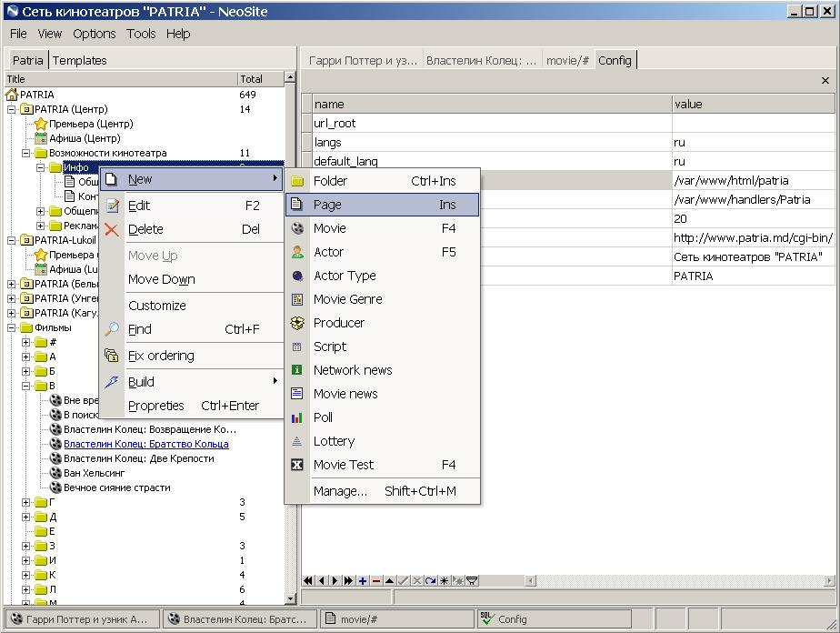Select Poll in the New submenu

tap(323, 417)
